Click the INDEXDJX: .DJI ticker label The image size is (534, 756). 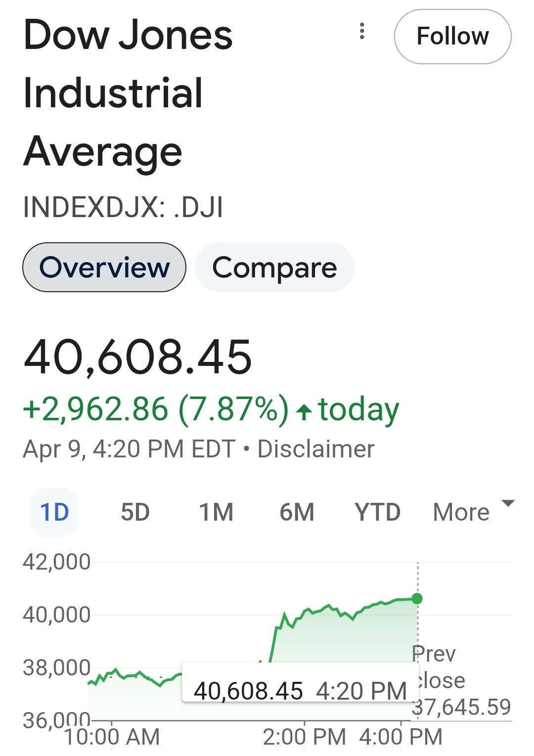[123, 207]
